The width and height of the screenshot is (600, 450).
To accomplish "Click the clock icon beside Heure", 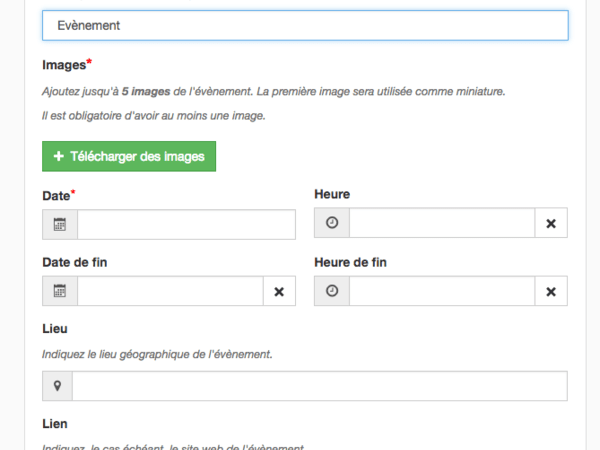I will [332, 224].
